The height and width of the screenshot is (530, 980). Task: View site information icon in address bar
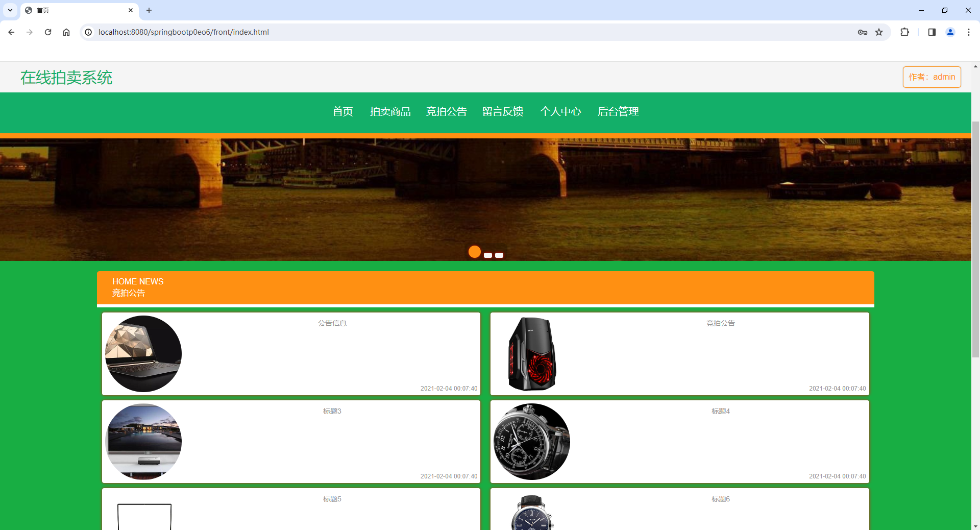88,32
